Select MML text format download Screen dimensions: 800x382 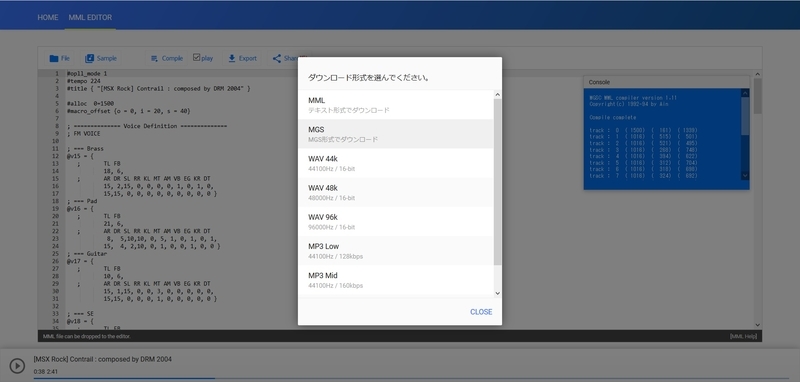click(395, 105)
